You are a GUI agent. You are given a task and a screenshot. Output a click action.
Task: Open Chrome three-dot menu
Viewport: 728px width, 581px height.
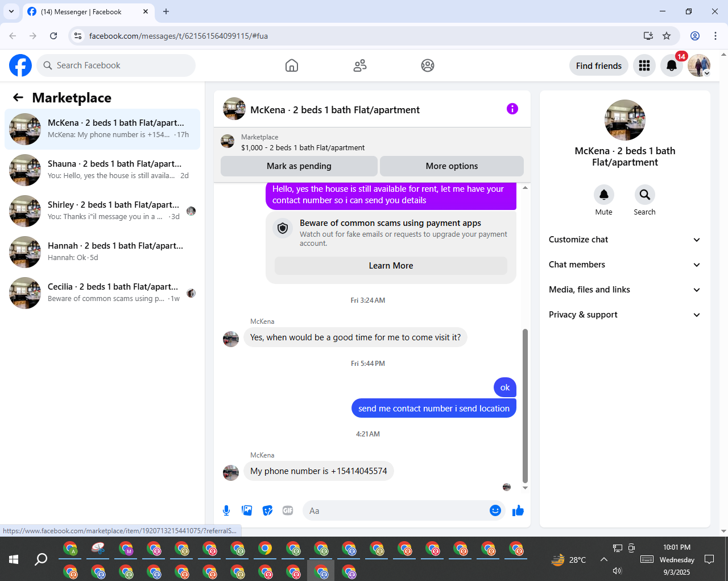point(715,36)
